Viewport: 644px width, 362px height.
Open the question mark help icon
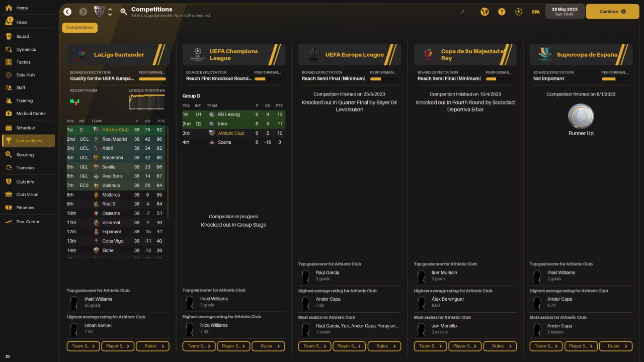coord(502,12)
